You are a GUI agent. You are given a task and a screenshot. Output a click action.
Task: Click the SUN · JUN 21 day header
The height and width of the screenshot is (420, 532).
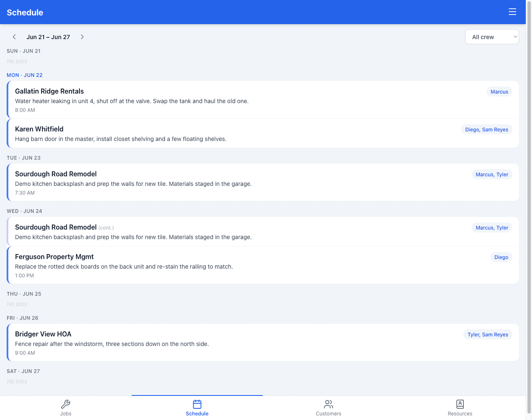coord(24,51)
